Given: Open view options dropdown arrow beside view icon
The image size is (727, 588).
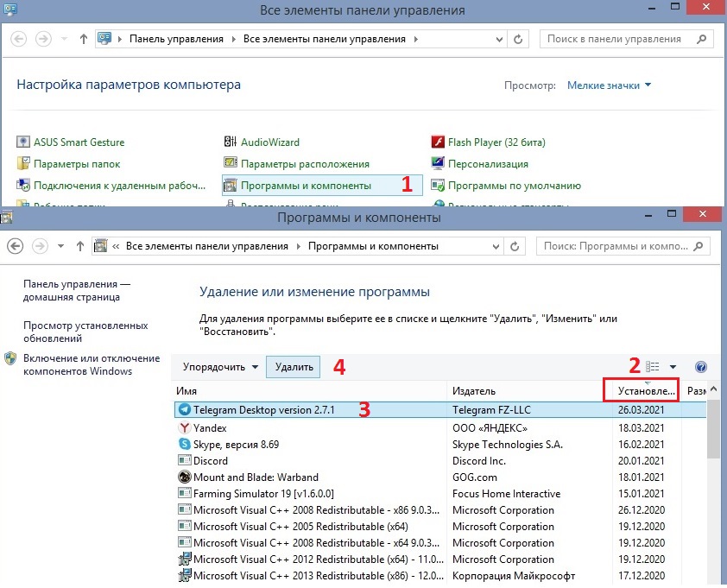Looking at the screenshot, I should pyautogui.click(x=673, y=367).
